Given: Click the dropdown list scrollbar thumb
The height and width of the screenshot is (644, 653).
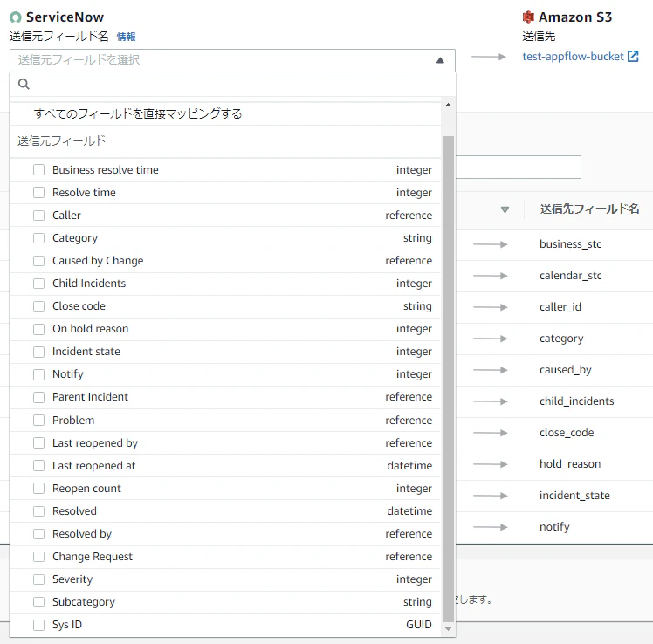Looking at the screenshot, I should click(448, 379).
